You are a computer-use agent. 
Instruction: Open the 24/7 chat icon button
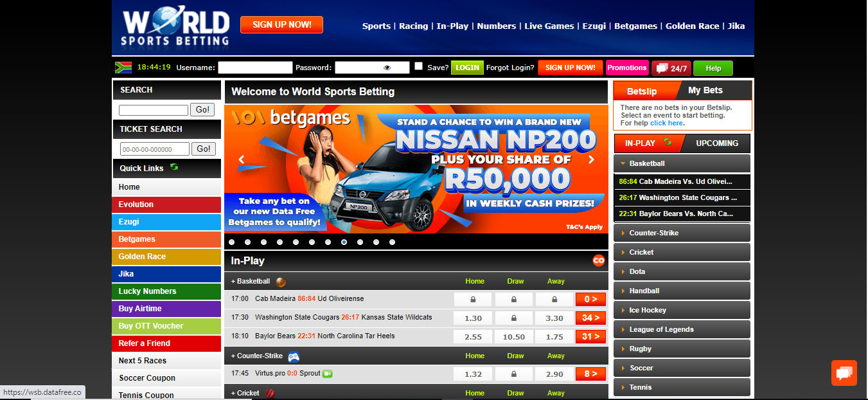point(671,68)
